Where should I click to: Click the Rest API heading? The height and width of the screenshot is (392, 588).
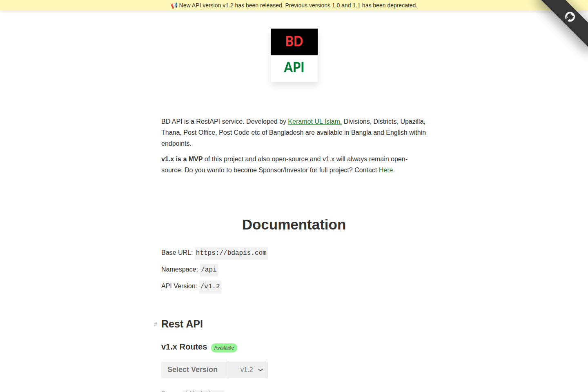(182, 324)
